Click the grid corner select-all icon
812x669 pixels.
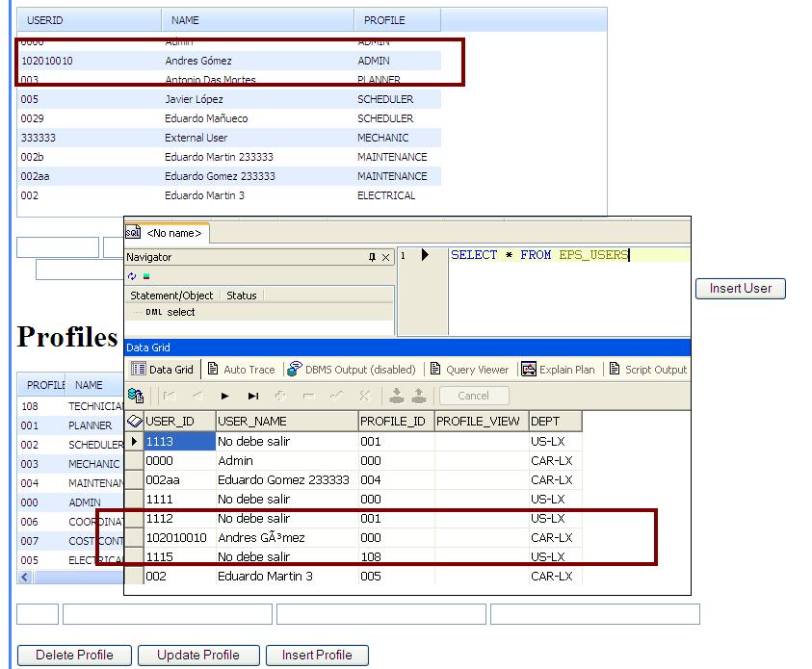135,422
